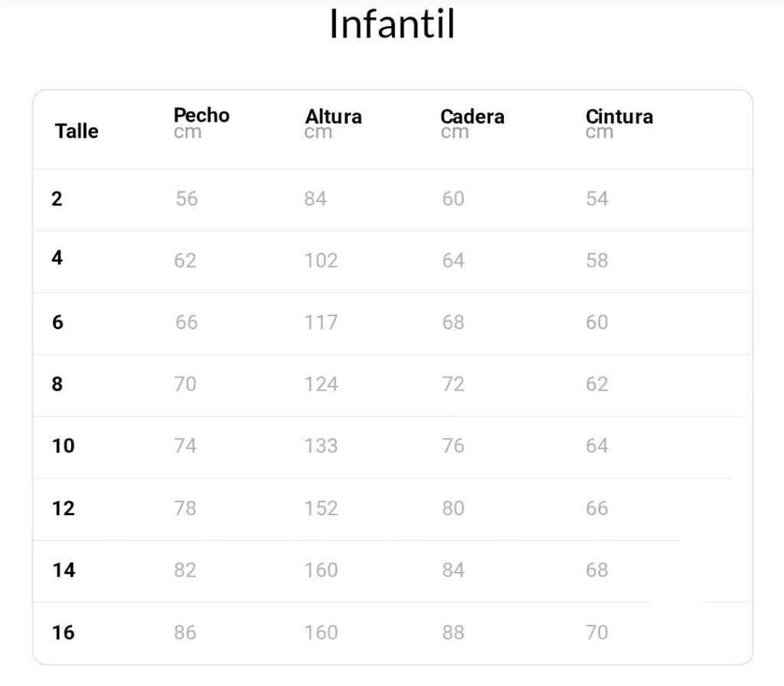784x686 pixels.
Task: Click the Cintura cm column header
Action: click(x=619, y=123)
